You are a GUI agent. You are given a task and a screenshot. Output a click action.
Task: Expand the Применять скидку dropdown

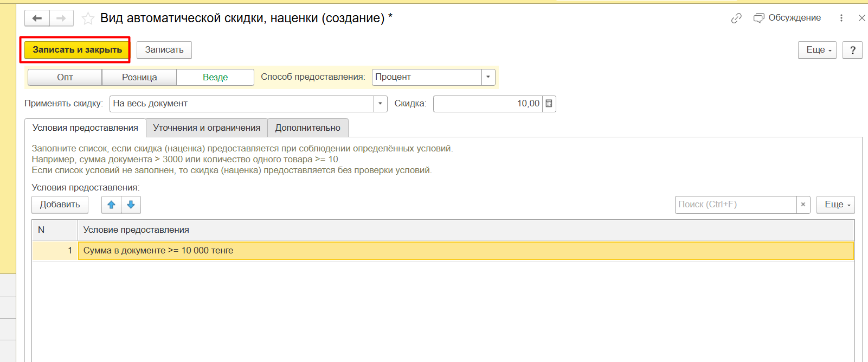[x=380, y=104]
